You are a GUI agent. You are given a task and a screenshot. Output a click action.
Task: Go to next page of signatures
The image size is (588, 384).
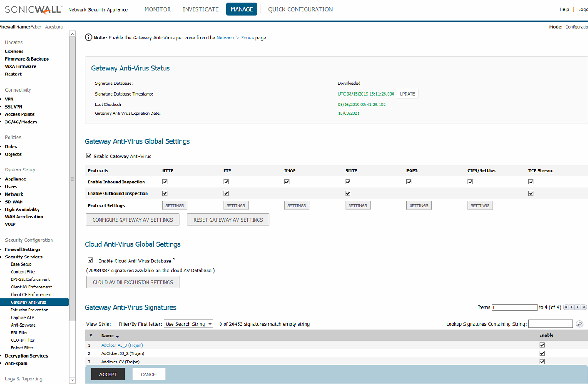point(578,307)
